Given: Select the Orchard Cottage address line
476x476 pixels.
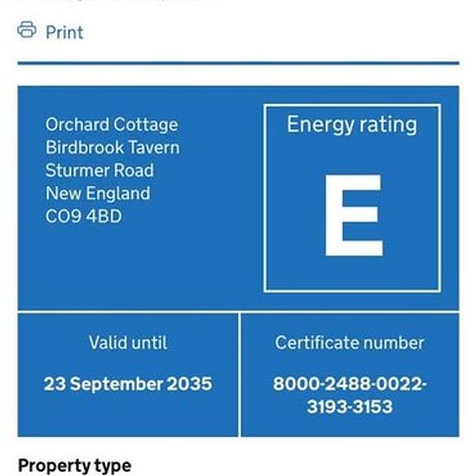Looking at the screenshot, I should tap(112, 125).
